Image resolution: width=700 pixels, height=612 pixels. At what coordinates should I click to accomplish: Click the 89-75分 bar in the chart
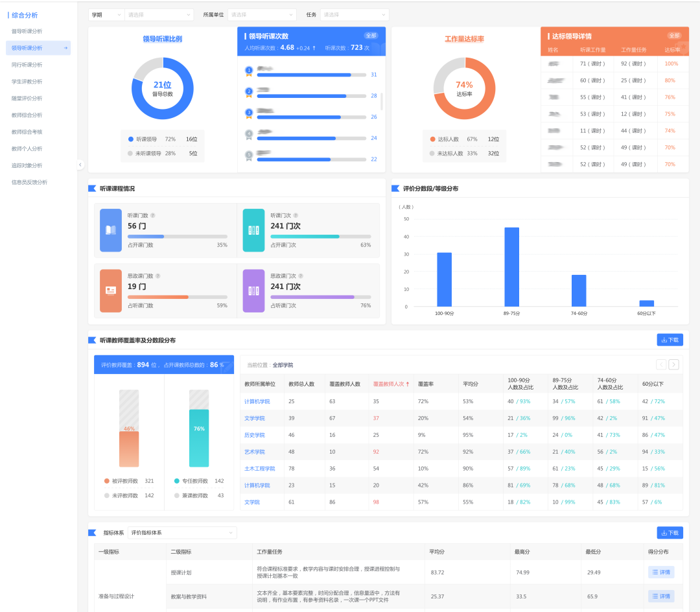click(x=511, y=266)
